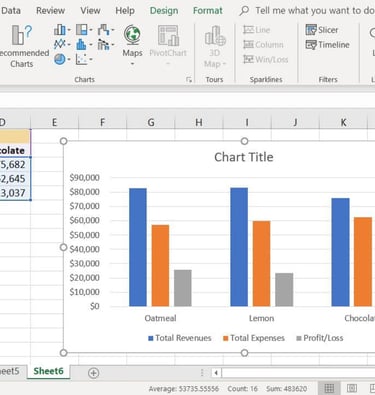Image resolution: width=375 pixels, height=395 pixels.
Task: Insert a Timeline filter
Action: [327, 45]
